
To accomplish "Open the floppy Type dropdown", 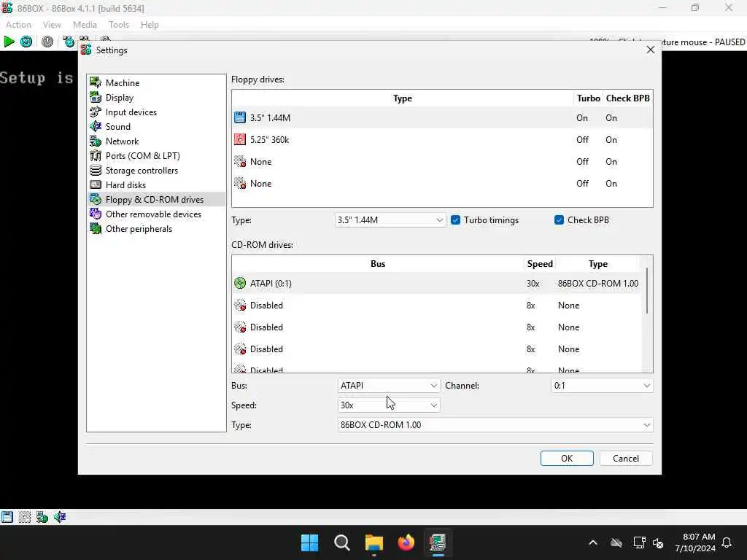I will tap(390, 220).
